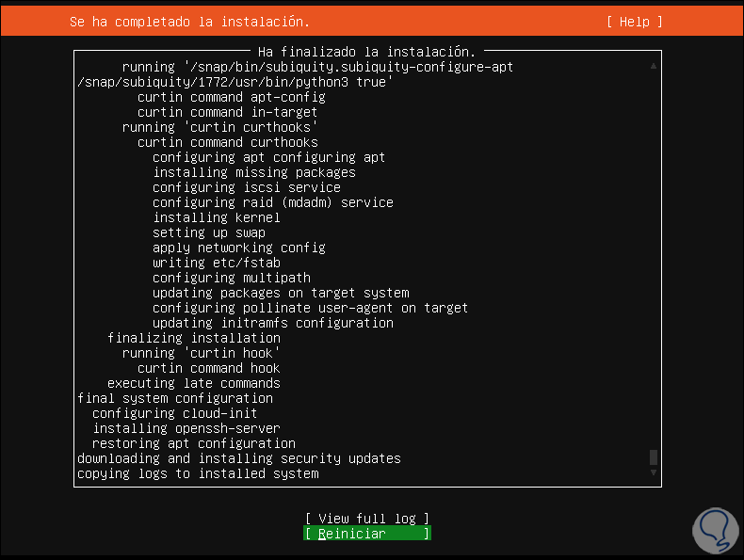Click the 'Se ha completado la instalación' header
Screen dimensions: 744x560
pyautogui.click(x=189, y=22)
